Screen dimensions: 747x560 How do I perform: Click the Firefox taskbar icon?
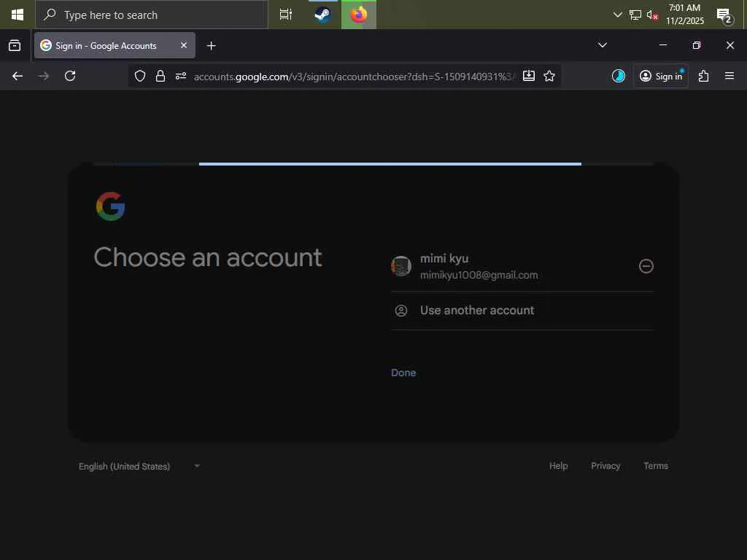click(359, 15)
